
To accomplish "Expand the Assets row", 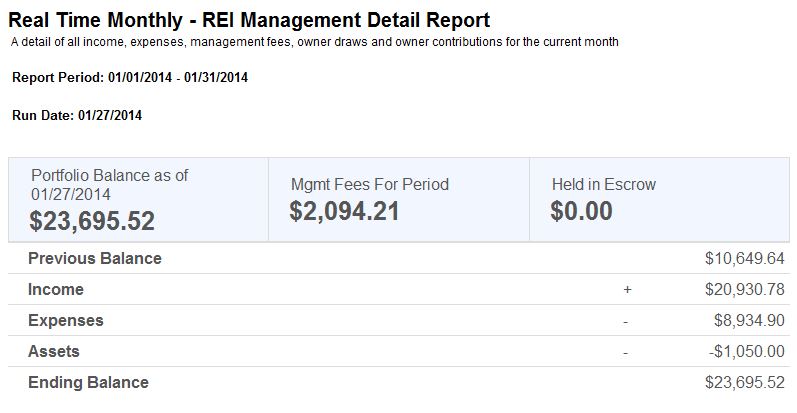I will coord(399,351).
